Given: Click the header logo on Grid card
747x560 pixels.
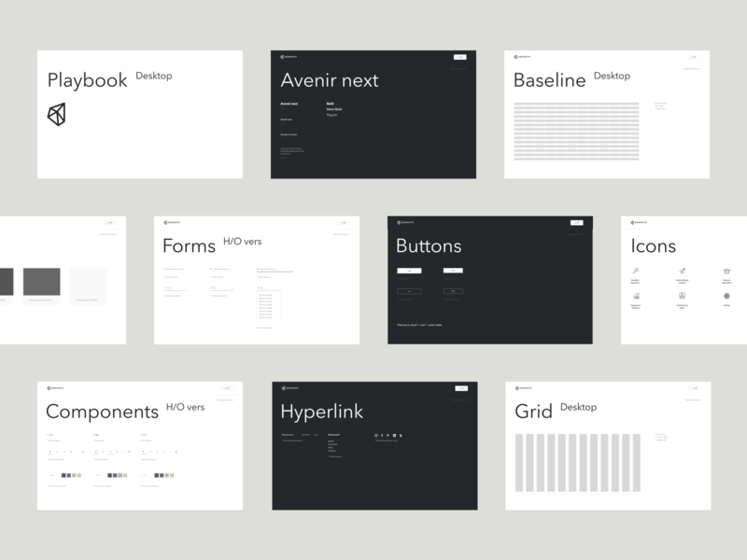Looking at the screenshot, I should click(524, 388).
